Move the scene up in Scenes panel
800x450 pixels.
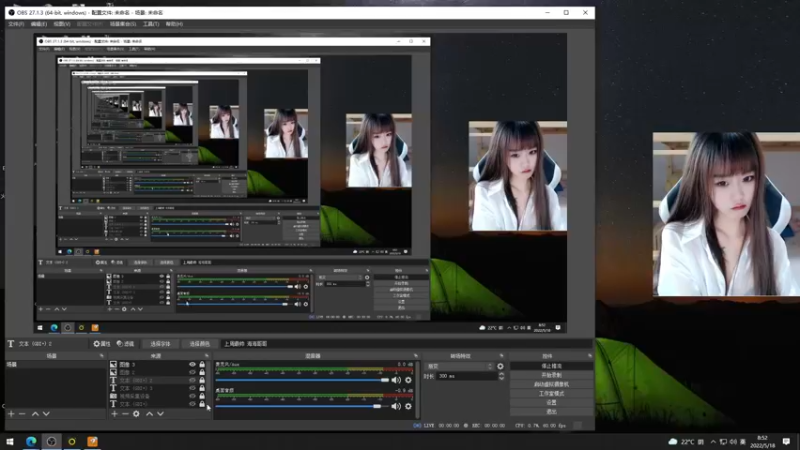(35, 414)
